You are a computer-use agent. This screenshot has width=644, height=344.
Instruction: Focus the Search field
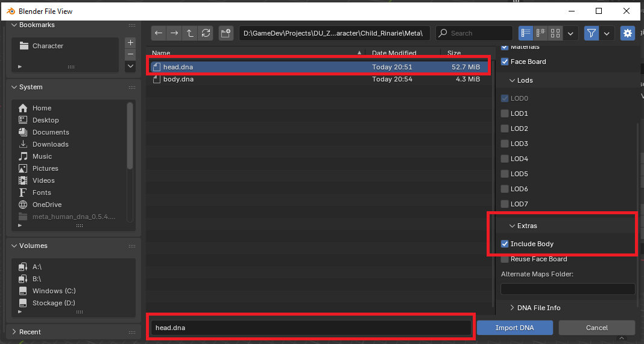tap(475, 33)
